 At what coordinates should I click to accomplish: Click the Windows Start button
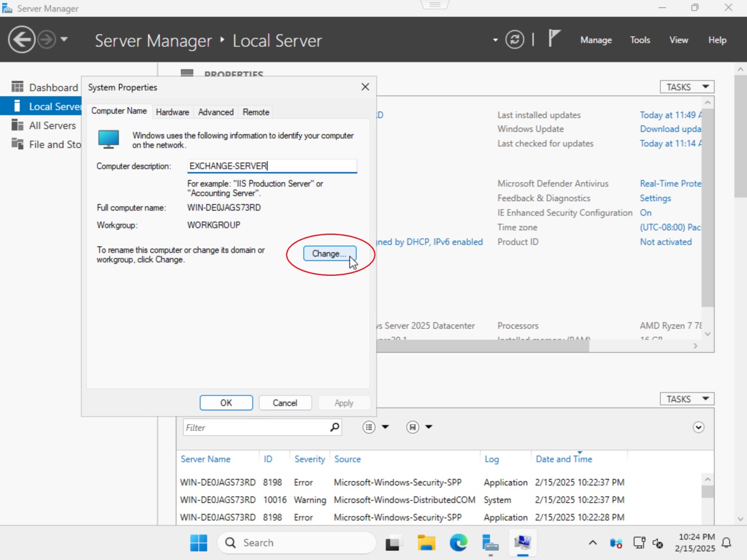[x=199, y=543]
